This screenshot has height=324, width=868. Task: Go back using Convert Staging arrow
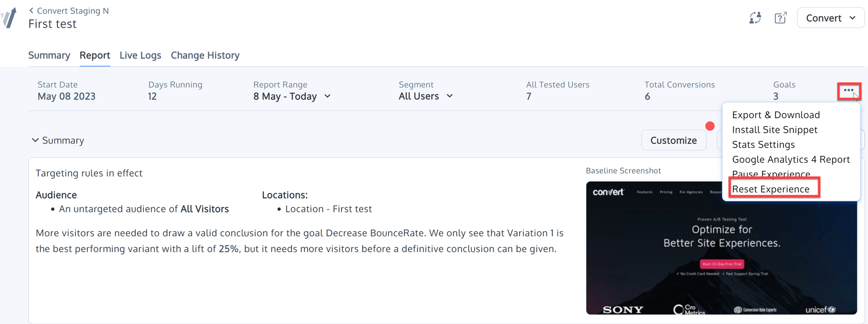31,11
